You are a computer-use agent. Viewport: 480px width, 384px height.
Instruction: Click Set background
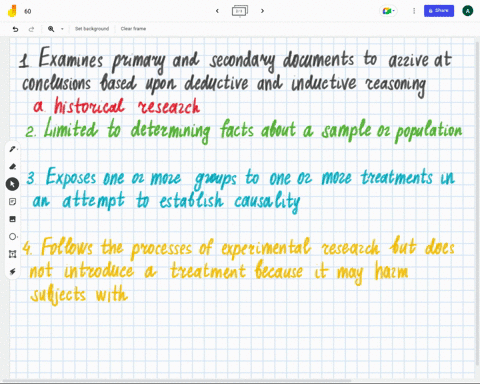92,29
